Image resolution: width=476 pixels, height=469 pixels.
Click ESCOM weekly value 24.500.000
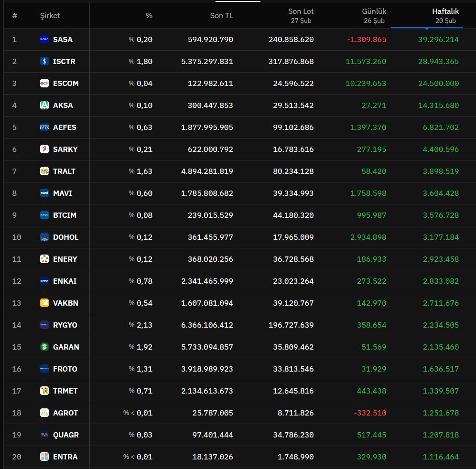point(438,84)
